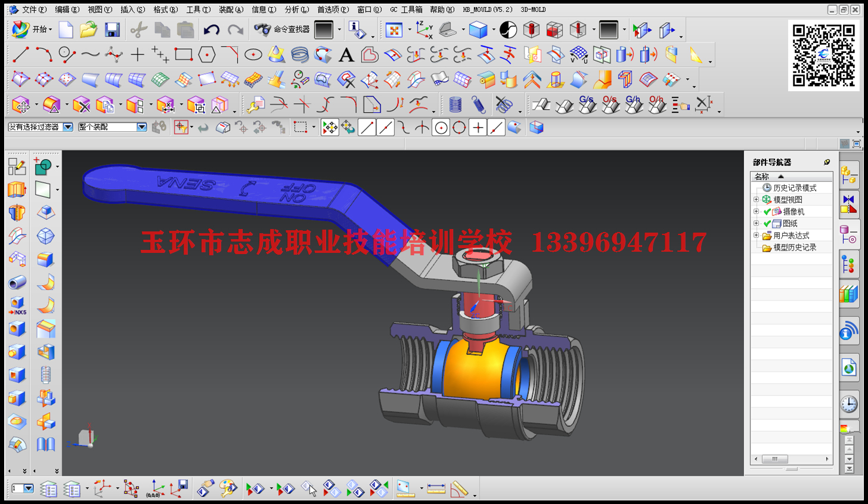Toggle Mid Point snap

(386, 127)
